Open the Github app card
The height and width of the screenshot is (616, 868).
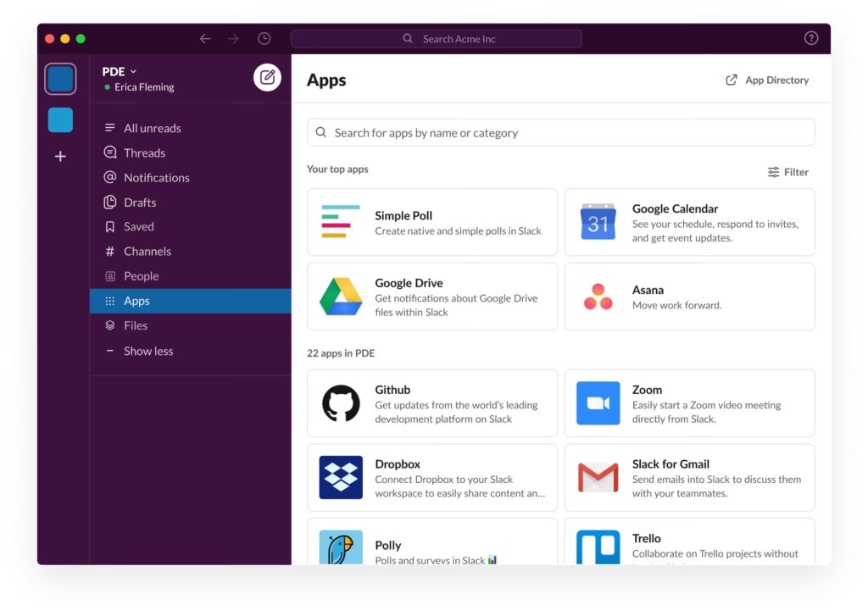point(431,403)
